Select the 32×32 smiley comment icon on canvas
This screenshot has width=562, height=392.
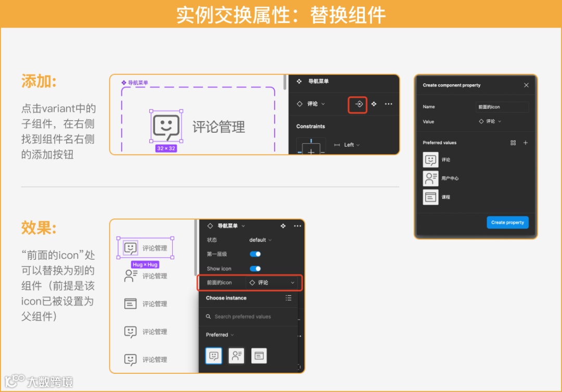[x=166, y=127]
